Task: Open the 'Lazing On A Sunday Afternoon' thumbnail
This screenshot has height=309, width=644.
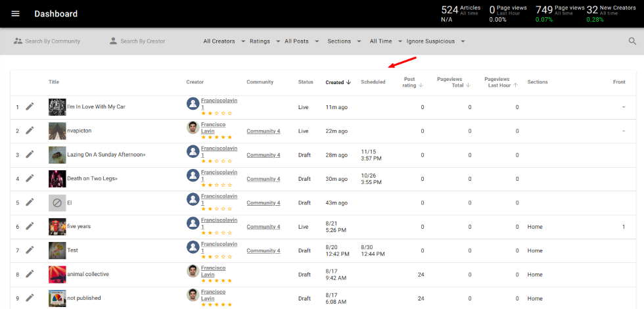Action: tap(57, 155)
